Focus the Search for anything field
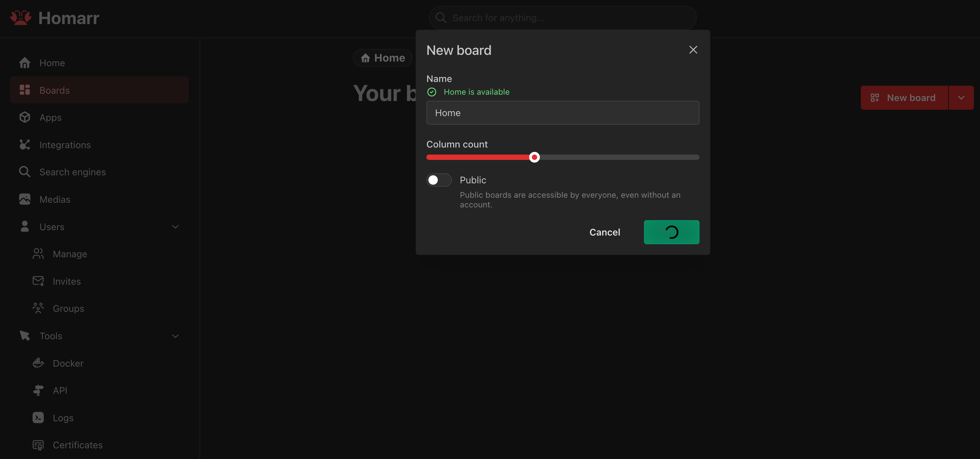 click(563, 17)
